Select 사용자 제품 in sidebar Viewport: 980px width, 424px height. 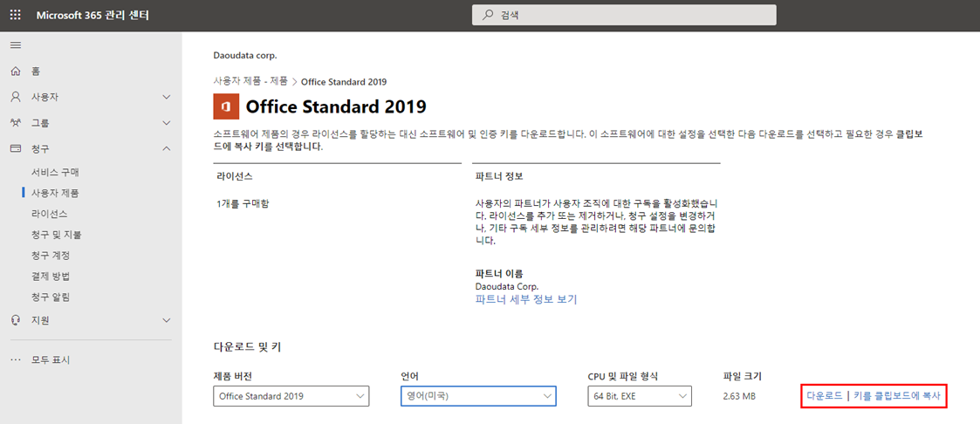pos(55,193)
